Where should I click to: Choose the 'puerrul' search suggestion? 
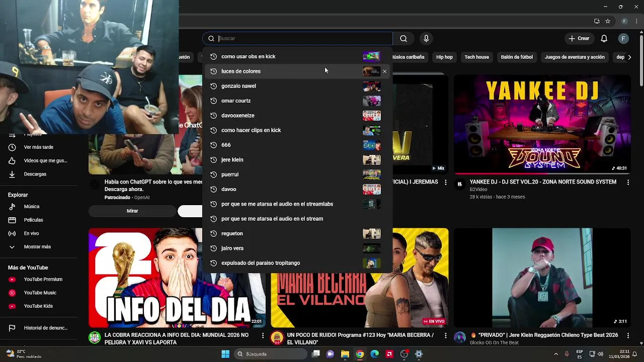click(x=297, y=174)
